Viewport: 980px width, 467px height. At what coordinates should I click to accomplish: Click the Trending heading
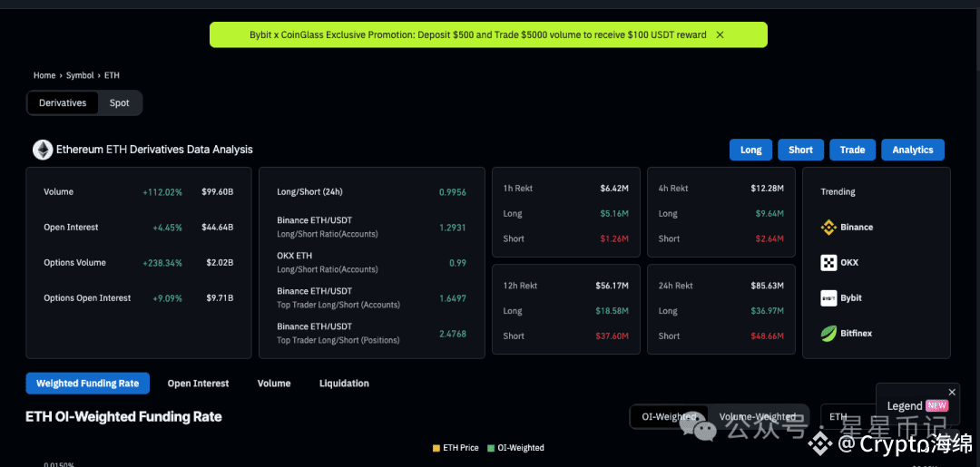tap(838, 191)
